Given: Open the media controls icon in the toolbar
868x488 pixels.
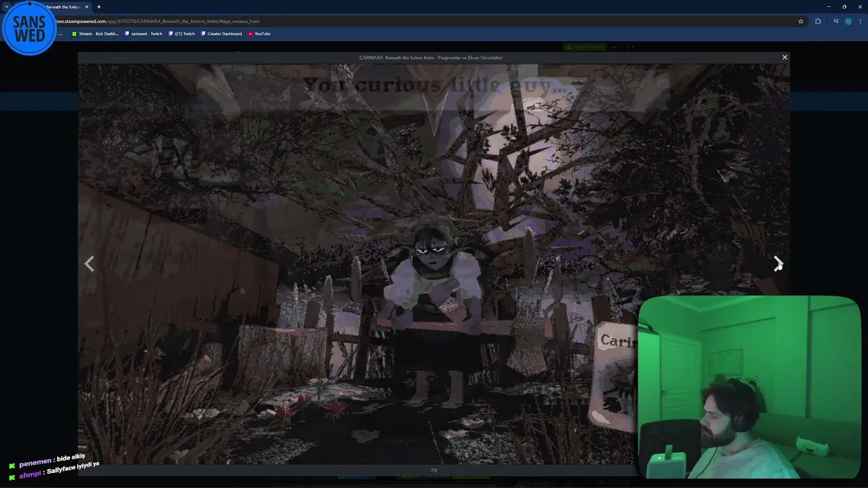Looking at the screenshot, I should [x=836, y=21].
